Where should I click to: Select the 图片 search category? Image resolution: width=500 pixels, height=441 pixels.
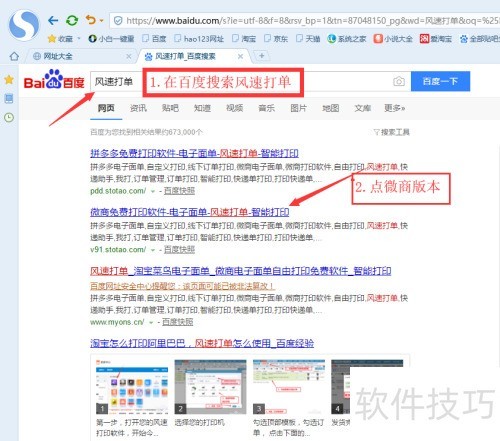coord(298,108)
